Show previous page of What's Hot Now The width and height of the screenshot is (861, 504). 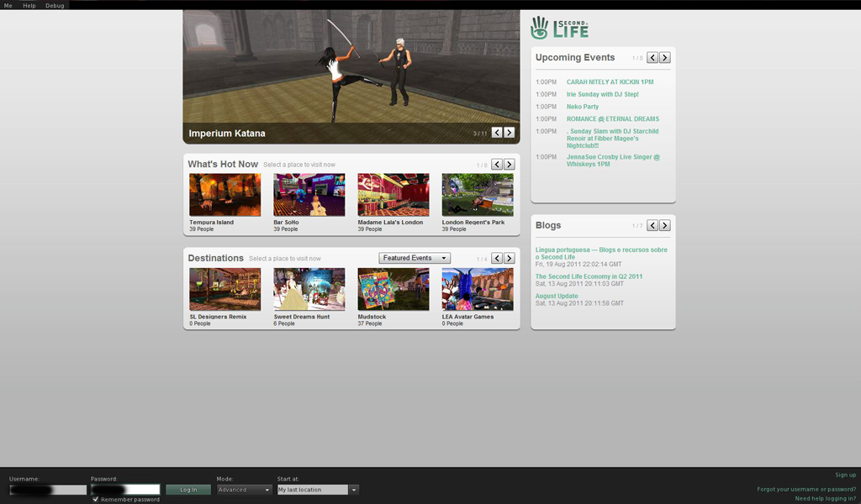pyautogui.click(x=497, y=165)
